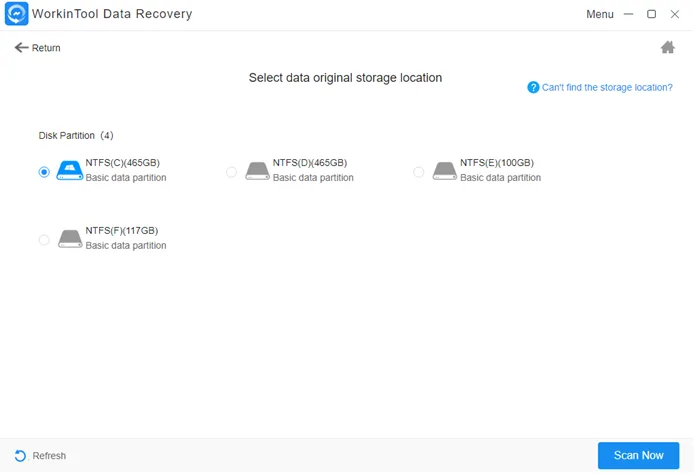Click the Return back arrow
The image size is (700, 475).
21,47
